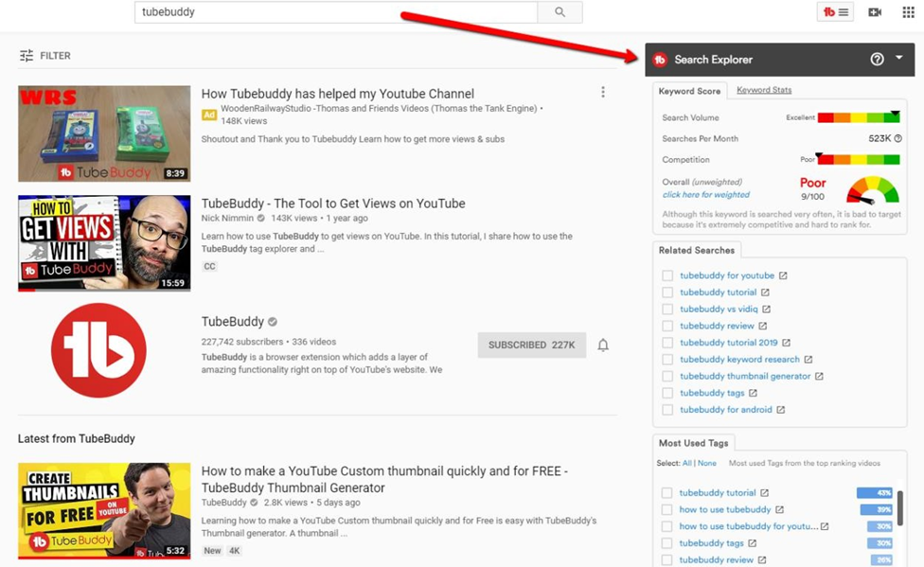Viewport: 924px width, 567px height.
Task: Click the TubeBuddy channel round logo
Action: click(99, 350)
